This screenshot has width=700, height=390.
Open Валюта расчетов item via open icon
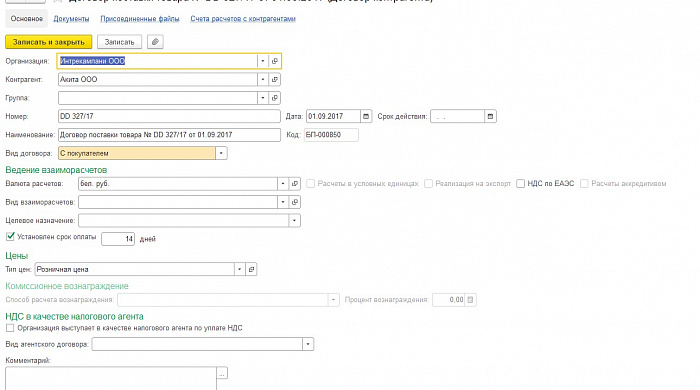pyautogui.click(x=295, y=184)
